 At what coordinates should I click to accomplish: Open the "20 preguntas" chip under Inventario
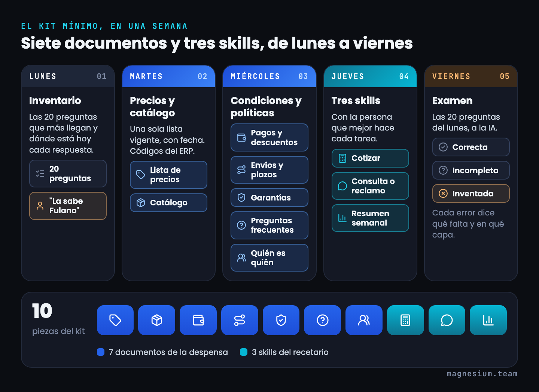[68, 174]
